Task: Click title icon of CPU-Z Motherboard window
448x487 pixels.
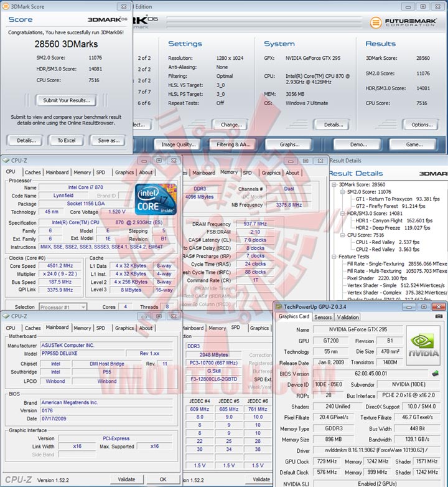Action: click(x=6, y=316)
